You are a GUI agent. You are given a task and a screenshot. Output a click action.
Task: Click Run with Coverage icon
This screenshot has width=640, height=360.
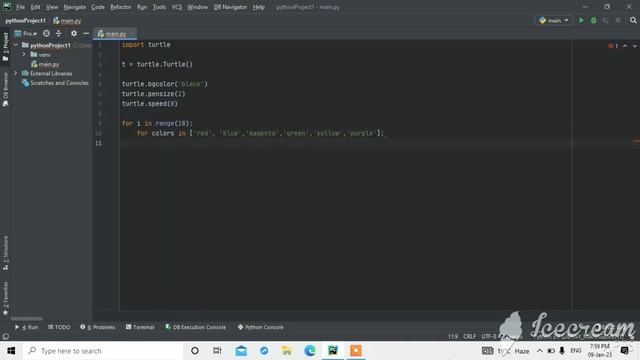point(606,20)
